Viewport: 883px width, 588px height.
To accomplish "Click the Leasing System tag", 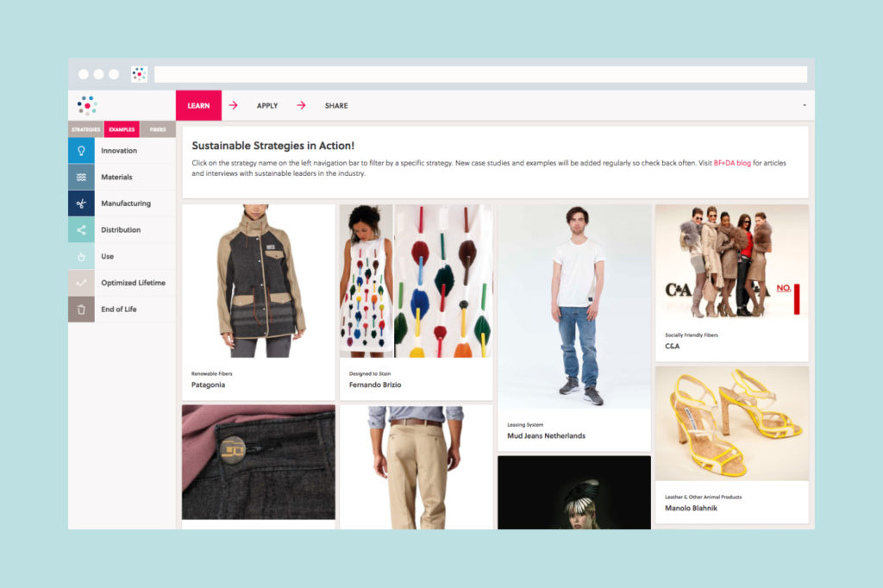I will tap(525, 425).
